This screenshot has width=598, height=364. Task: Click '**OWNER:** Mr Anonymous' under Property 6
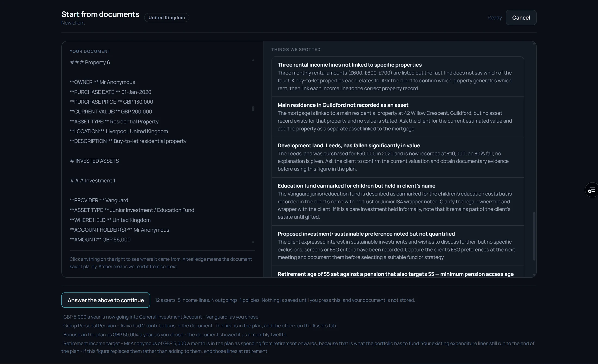[102, 82]
